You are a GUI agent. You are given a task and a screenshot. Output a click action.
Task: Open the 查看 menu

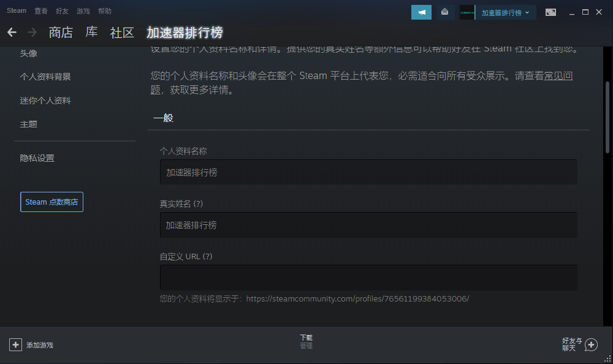click(x=41, y=11)
